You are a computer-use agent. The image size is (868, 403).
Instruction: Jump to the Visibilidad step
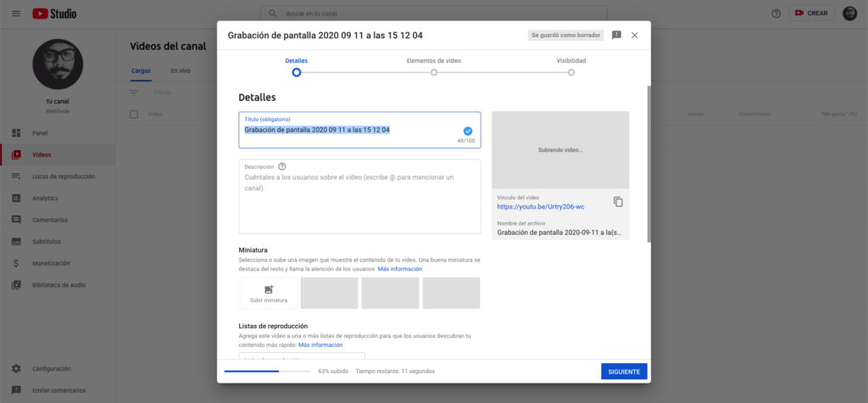[x=571, y=72]
